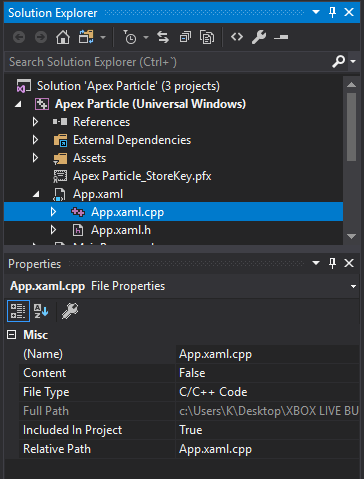This screenshot has height=479, width=364.
Task: Switch to the solutions and folders view icon
Action: pos(86,37)
